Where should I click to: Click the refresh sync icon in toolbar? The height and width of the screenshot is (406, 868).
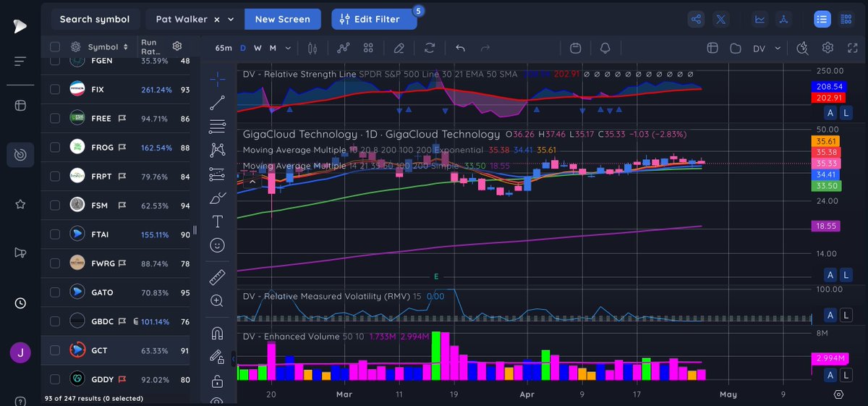[430, 48]
